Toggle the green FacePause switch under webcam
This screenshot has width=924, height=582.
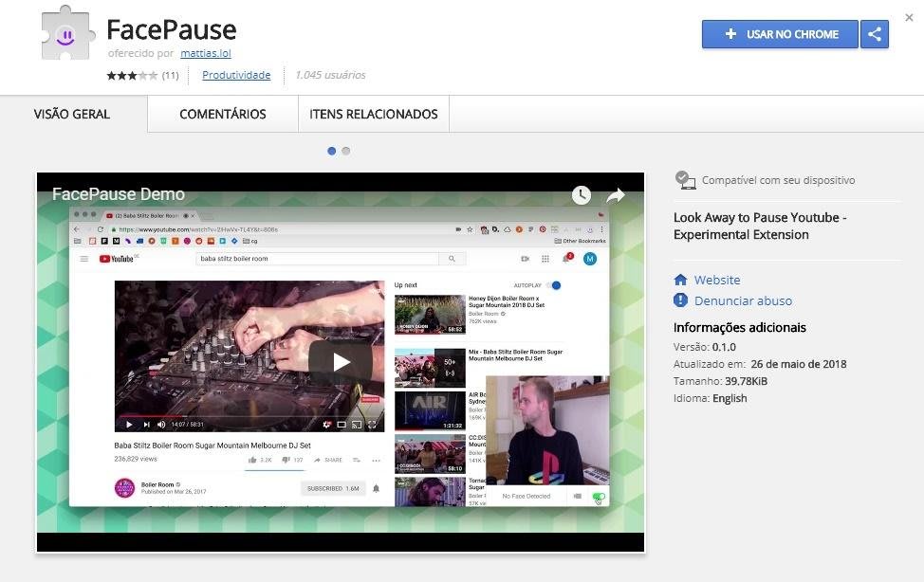598,497
